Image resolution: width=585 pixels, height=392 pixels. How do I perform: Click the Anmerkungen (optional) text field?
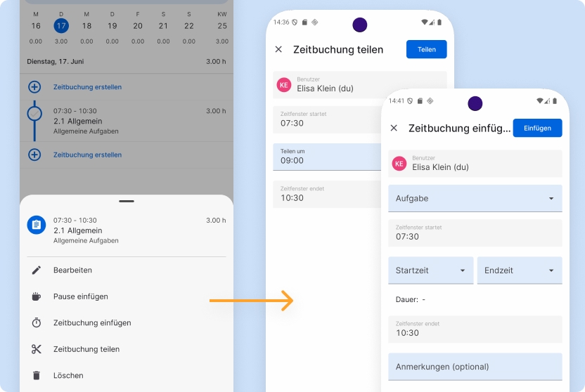(x=475, y=367)
